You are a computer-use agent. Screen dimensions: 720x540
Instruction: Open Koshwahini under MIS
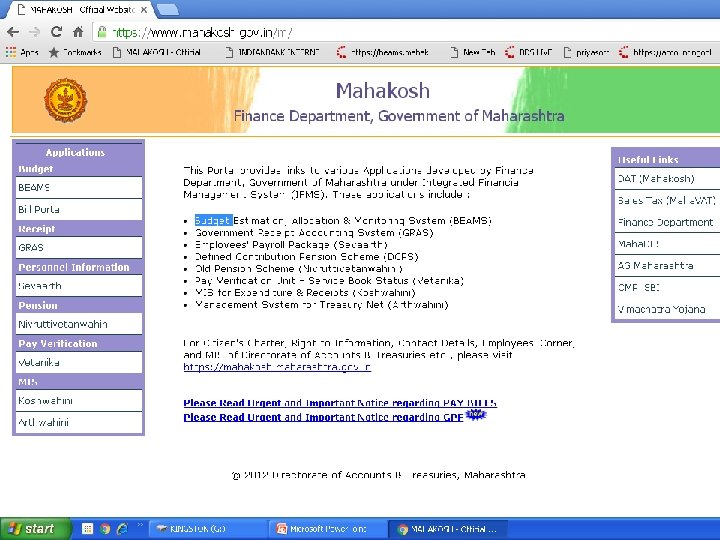pos(79,400)
